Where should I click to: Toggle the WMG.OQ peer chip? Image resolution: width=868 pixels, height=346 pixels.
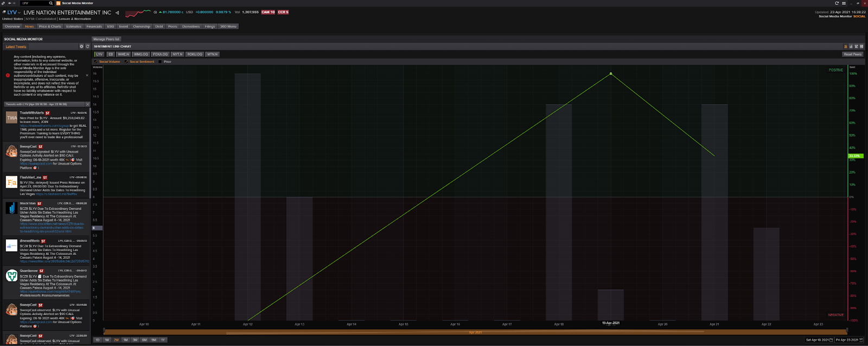pos(141,54)
